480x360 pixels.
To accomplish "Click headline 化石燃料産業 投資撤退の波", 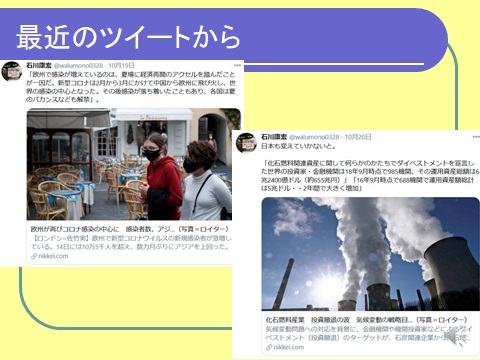I will (307, 320).
